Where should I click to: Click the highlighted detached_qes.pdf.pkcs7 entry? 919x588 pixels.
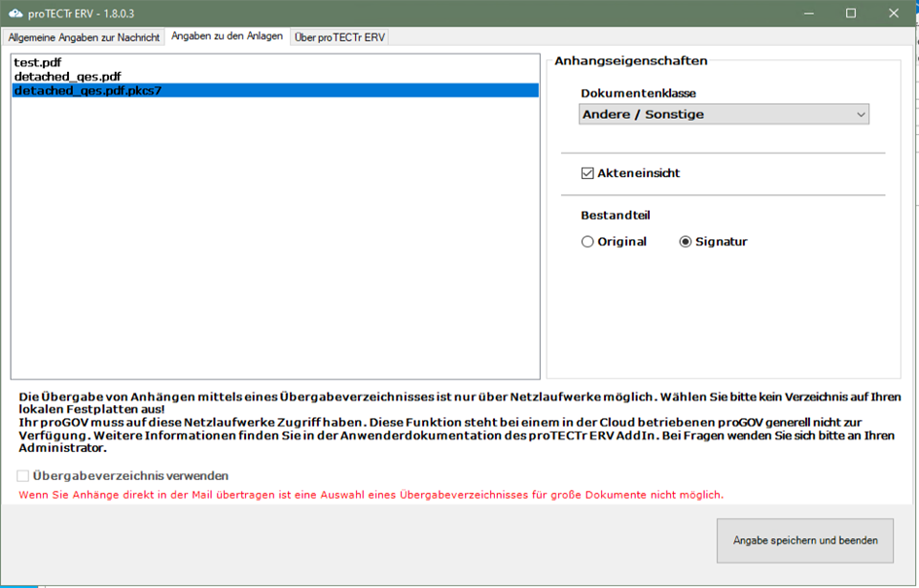(x=87, y=90)
